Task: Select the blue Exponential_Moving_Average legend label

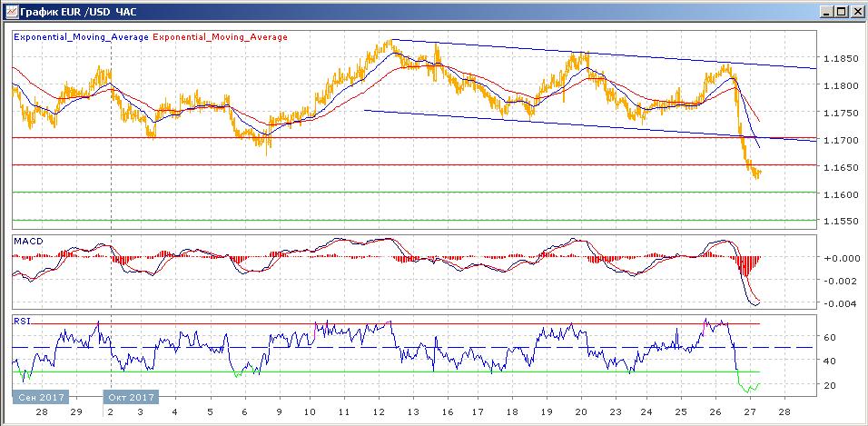Action: pyautogui.click(x=81, y=37)
